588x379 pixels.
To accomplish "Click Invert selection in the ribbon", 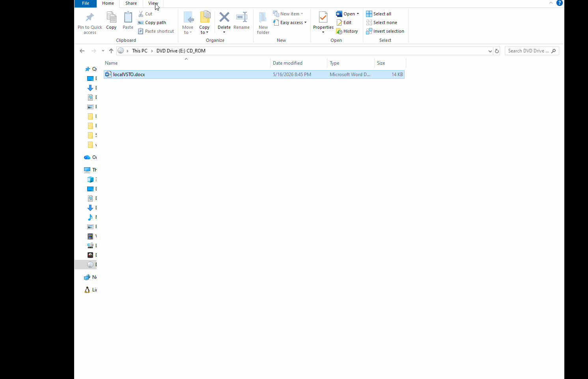I will coord(385,31).
